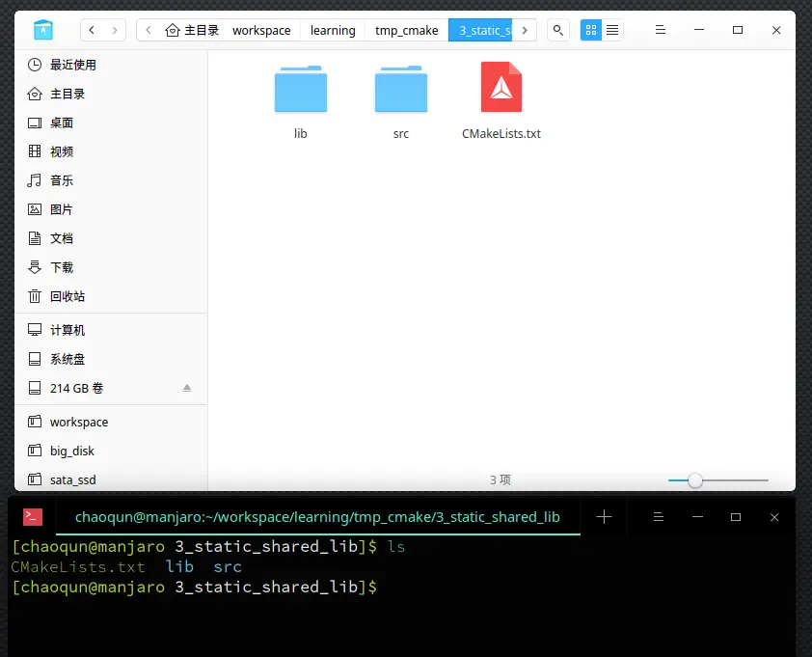Click the 3 项 status text
The height and width of the screenshot is (657, 812).
click(501, 479)
